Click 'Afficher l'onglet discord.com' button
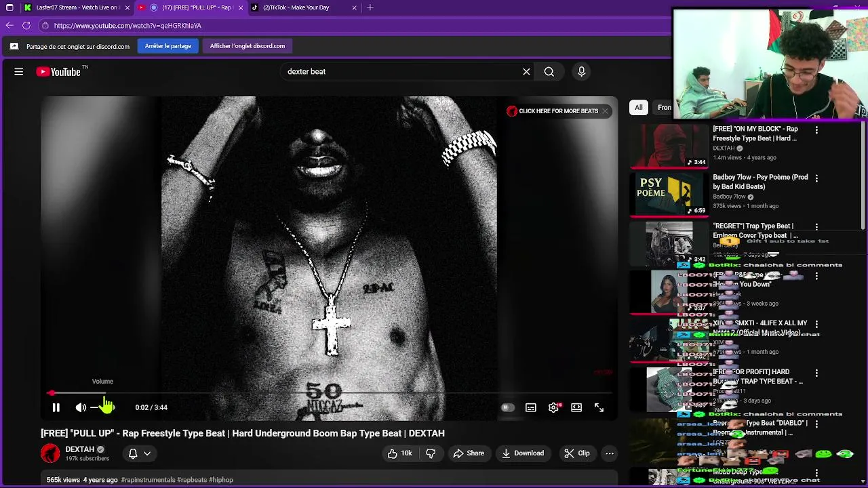The width and height of the screenshot is (868, 488). 248,46
